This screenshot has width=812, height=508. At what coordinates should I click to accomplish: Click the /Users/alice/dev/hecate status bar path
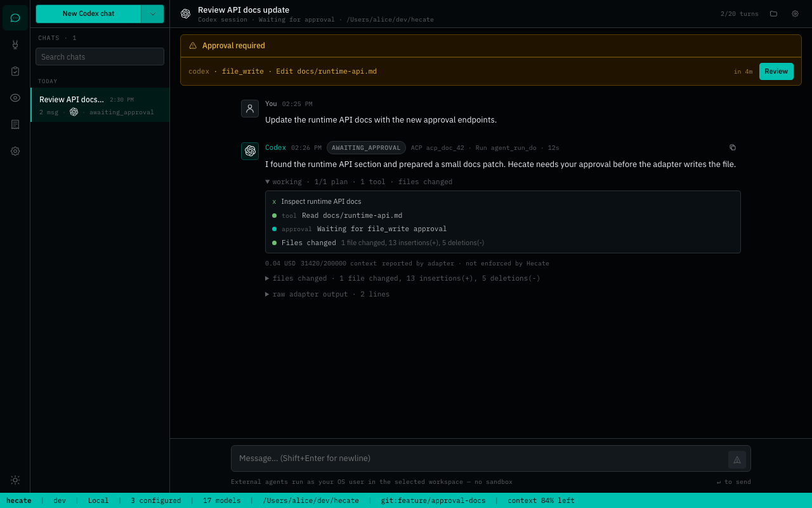tap(311, 500)
